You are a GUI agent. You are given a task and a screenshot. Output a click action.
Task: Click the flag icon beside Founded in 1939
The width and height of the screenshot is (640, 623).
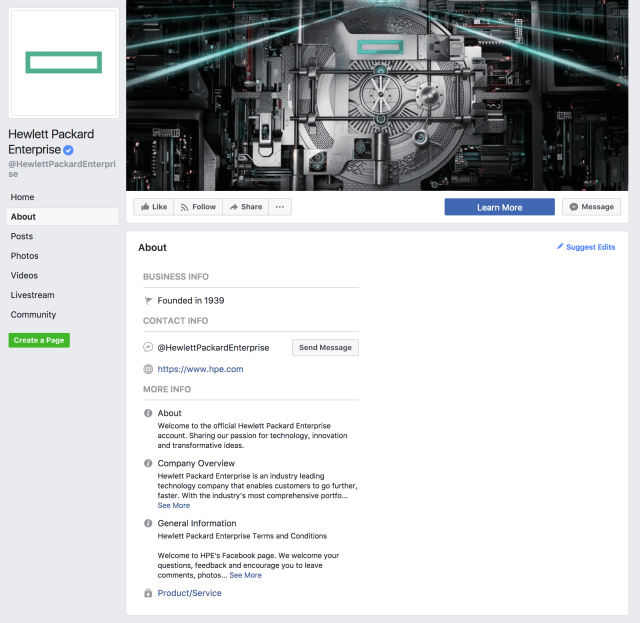(x=148, y=301)
